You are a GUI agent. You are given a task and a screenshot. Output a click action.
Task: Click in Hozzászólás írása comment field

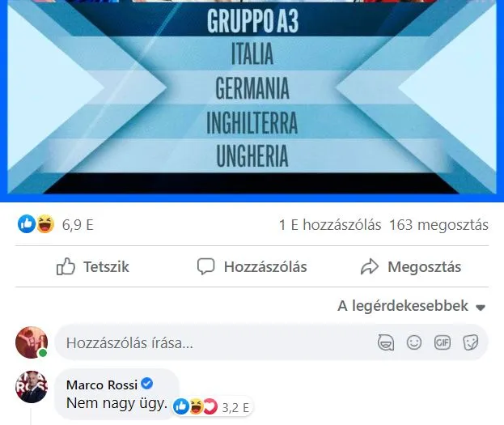coord(271,342)
